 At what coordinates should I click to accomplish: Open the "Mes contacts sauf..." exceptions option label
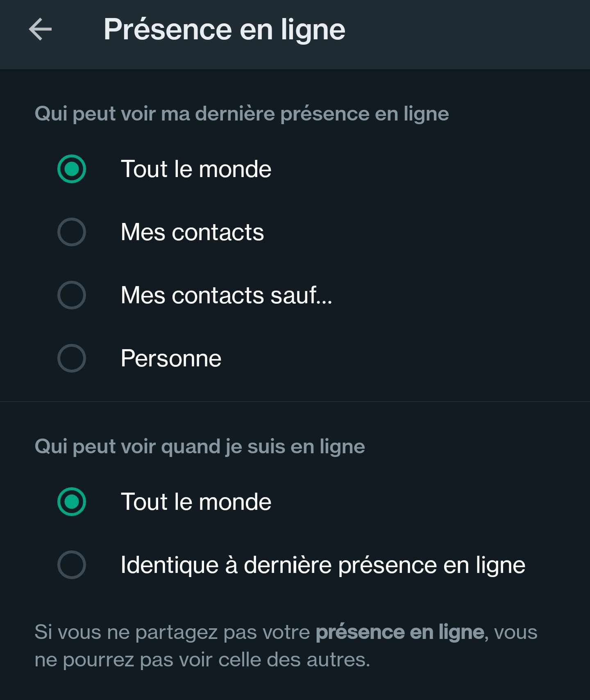click(226, 295)
